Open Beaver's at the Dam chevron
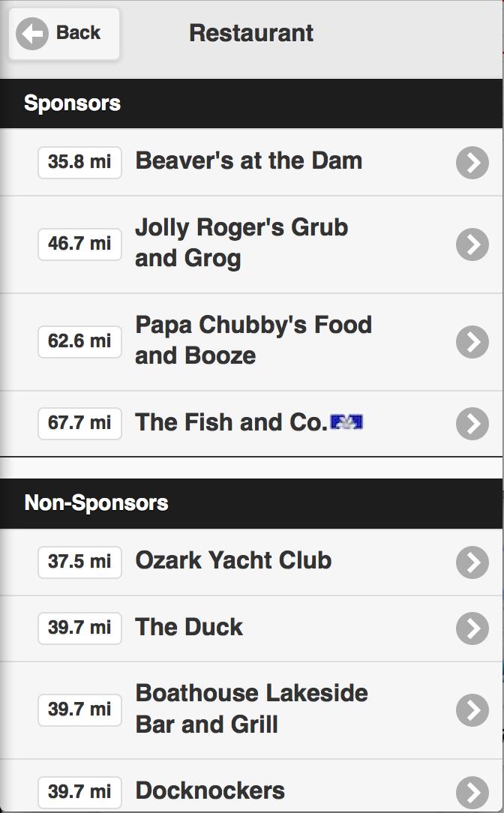The image size is (504, 813). coord(472,162)
